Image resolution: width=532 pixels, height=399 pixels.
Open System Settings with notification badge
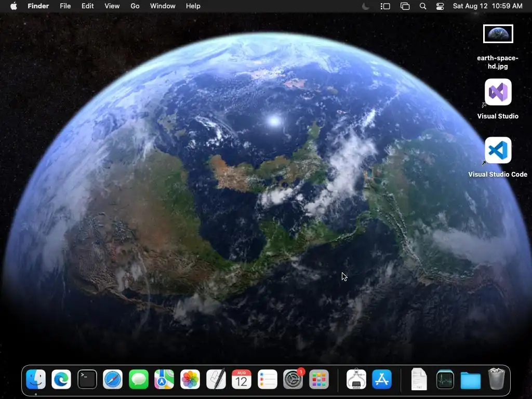pos(293,379)
